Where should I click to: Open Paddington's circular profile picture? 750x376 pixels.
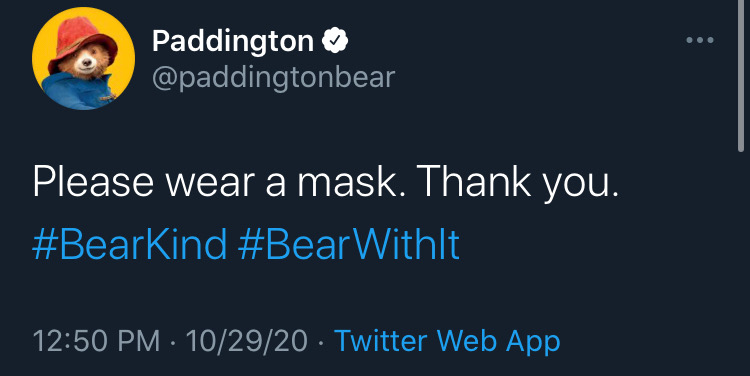83,58
